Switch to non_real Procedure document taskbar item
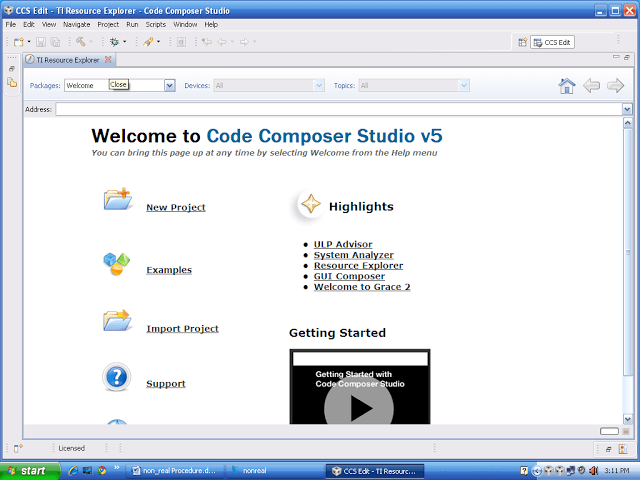Viewport: 640px width, 480px height. coord(175,471)
